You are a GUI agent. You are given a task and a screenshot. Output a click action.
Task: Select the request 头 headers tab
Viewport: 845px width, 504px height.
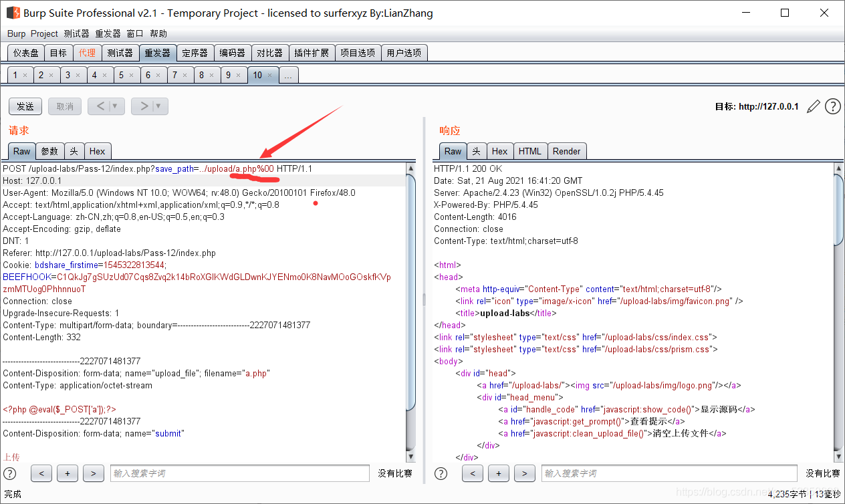[x=74, y=151]
